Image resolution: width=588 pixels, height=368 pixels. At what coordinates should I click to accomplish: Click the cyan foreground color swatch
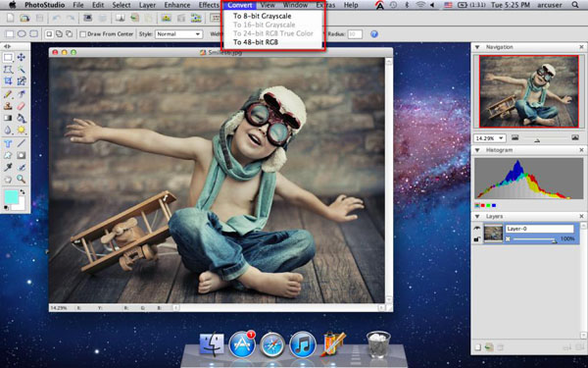point(11,197)
